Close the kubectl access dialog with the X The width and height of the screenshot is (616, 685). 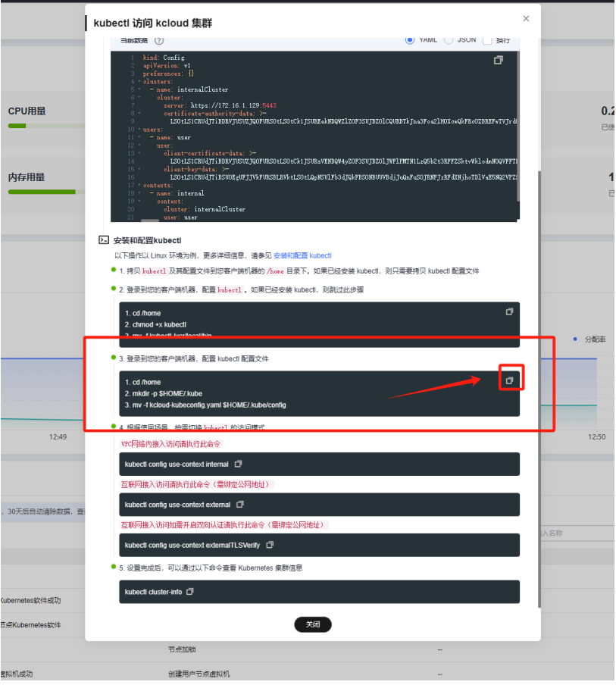coord(527,18)
